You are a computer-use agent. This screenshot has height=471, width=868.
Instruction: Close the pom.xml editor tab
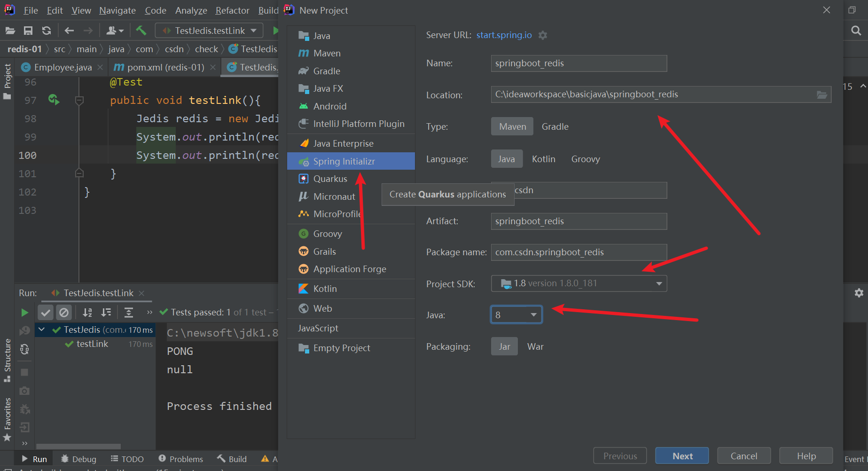click(213, 68)
